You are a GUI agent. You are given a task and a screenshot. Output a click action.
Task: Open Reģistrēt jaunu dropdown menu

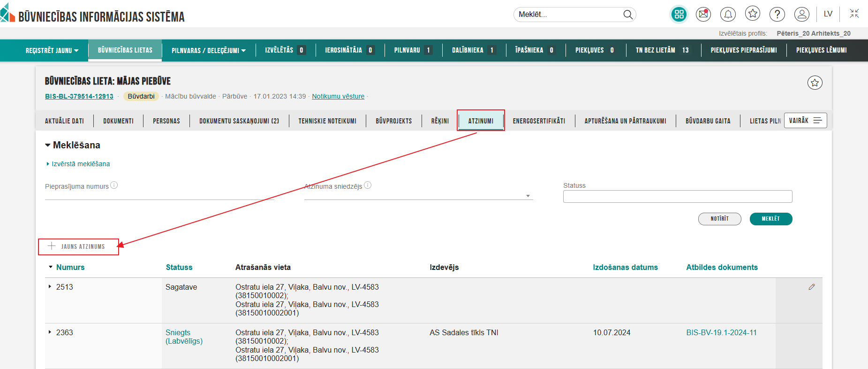click(52, 51)
